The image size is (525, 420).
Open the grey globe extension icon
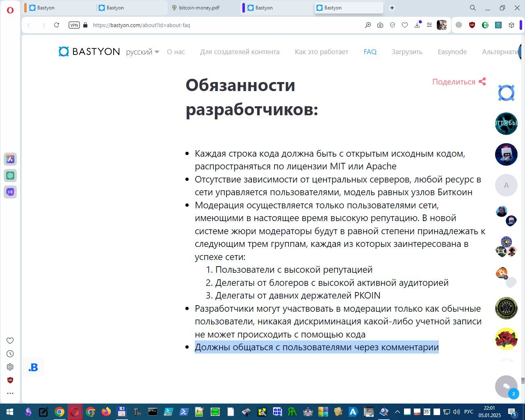[459, 25]
